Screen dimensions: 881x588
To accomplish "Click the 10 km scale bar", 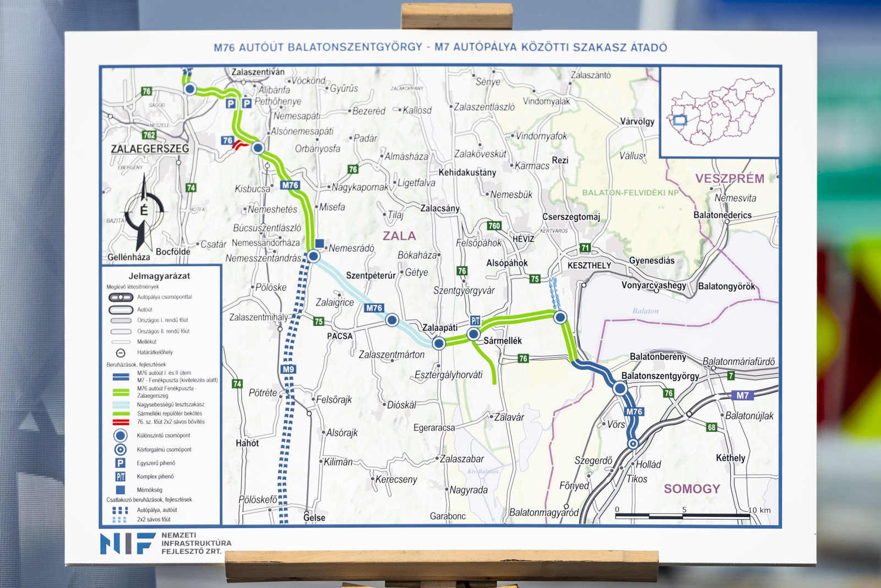I will [683, 516].
